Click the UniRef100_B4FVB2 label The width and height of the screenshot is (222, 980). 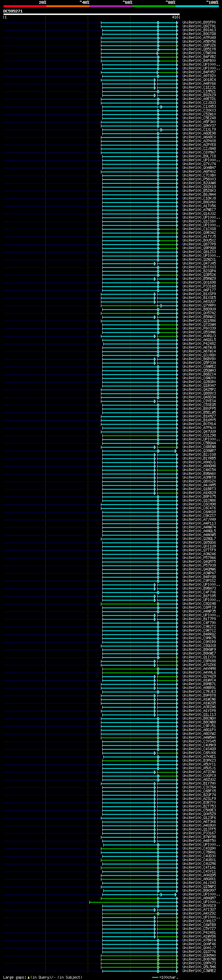tap(199, 57)
